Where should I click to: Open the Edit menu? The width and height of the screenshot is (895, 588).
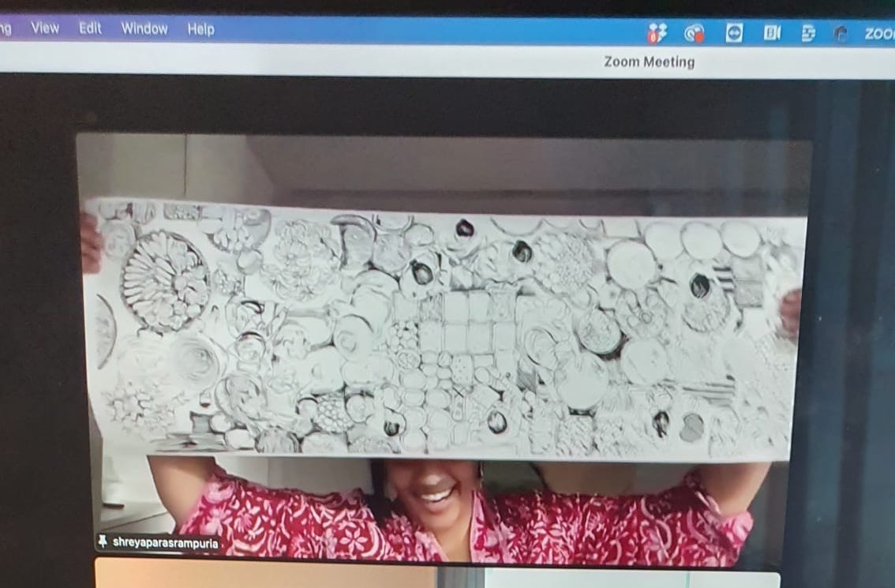click(90, 28)
